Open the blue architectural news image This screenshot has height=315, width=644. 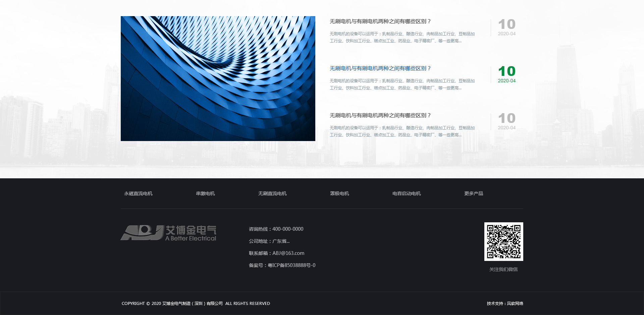(x=218, y=79)
